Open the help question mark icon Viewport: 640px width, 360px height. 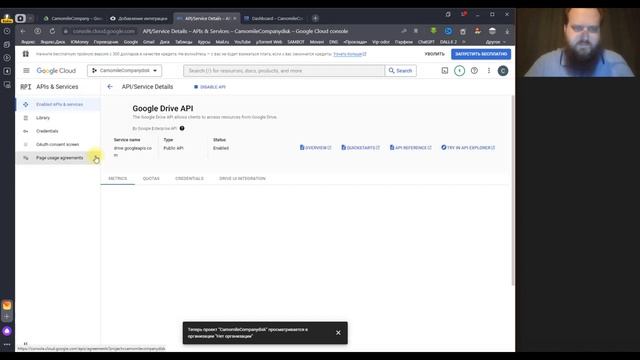[474, 71]
